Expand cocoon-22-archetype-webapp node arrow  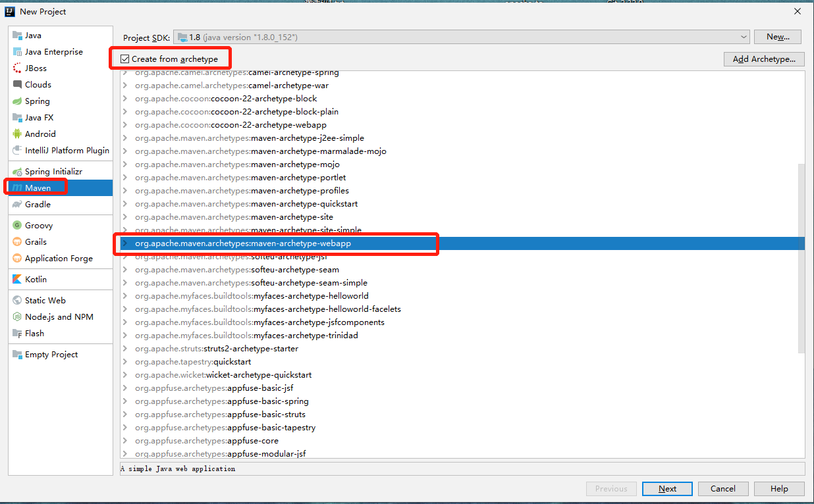126,125
